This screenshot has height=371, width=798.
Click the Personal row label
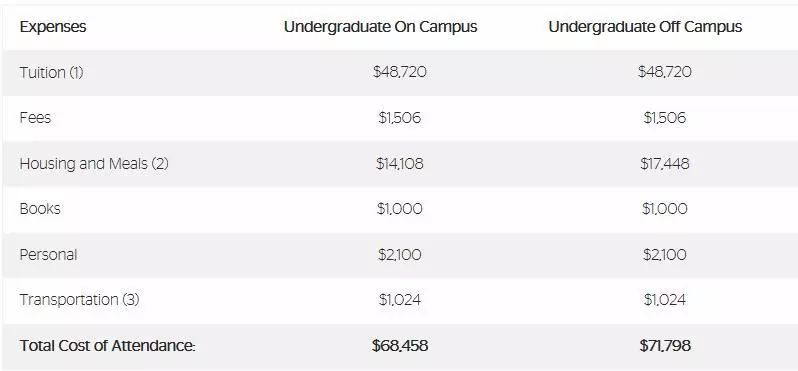(x=48, y=254)
